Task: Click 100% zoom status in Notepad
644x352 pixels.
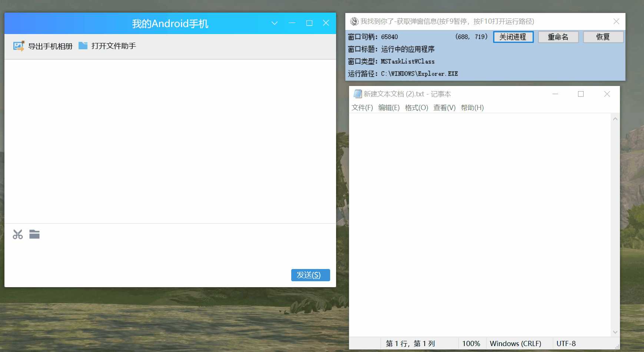Action: pyautogui.click(x=471, y=344)
